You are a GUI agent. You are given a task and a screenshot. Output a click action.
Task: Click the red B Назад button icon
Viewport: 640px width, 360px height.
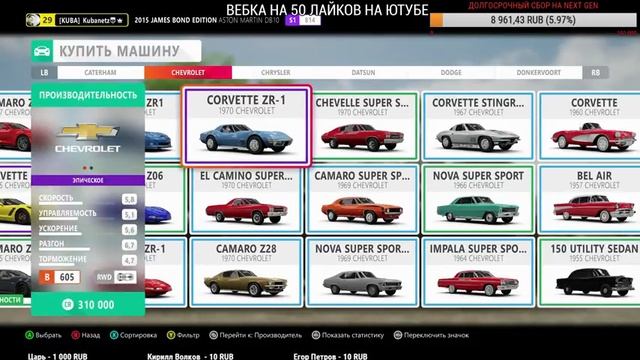point(76,335)
